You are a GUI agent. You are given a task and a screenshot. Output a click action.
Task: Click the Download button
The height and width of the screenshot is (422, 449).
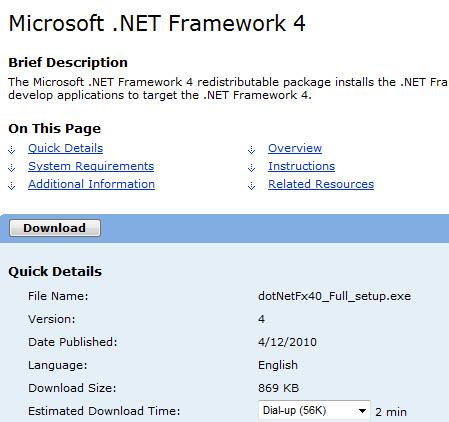pos(55,228)
